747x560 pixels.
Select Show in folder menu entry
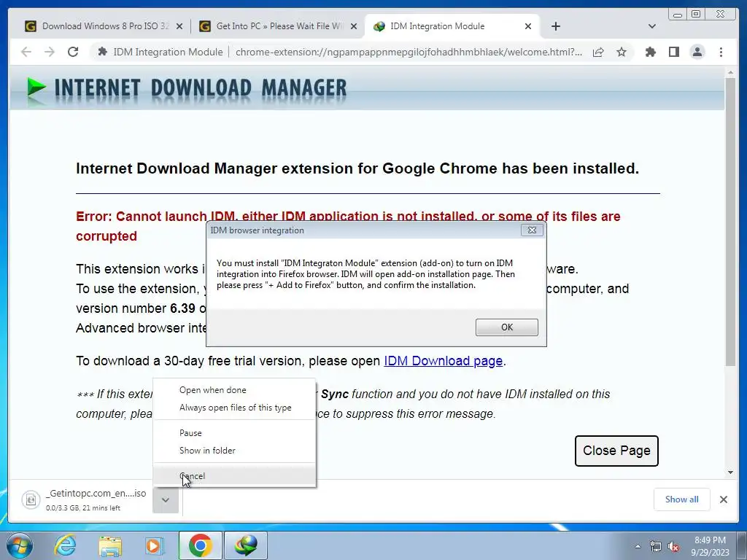click(x=233, y=451)
